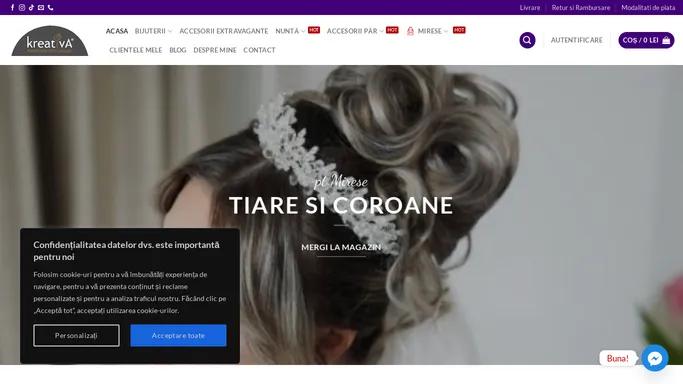
Task: Open the Instagram social icon
Action: point(22,7)
